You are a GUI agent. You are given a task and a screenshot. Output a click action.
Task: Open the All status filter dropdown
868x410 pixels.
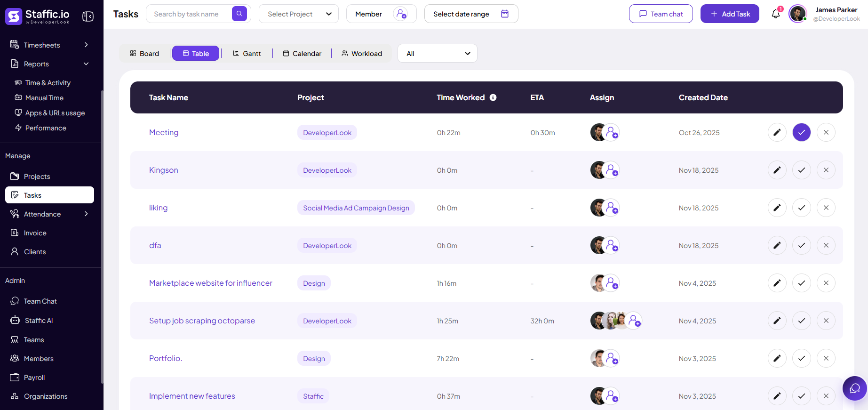(x=438, y=53)
